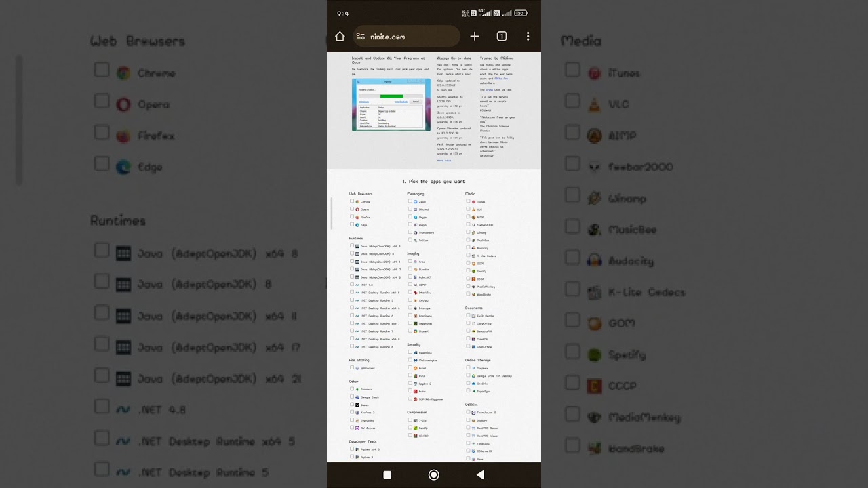This screenshot has height=488, width=868.
Task: Click the Foxit Reader app icon
Action: tap(474, 316)
